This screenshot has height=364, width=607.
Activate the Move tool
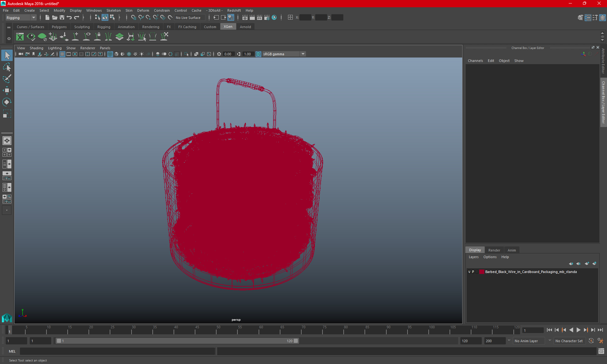[x=7, y=90]
